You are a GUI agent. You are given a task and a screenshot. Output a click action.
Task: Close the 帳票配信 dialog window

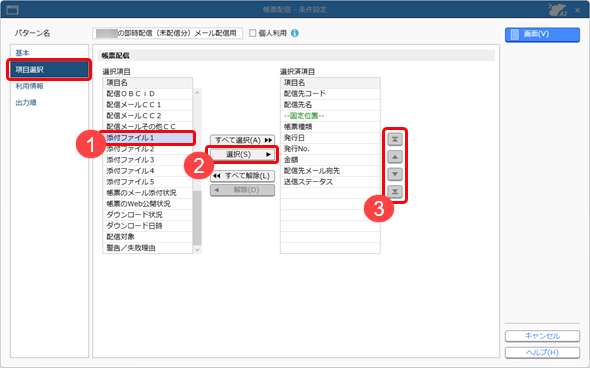pos(578,10)
